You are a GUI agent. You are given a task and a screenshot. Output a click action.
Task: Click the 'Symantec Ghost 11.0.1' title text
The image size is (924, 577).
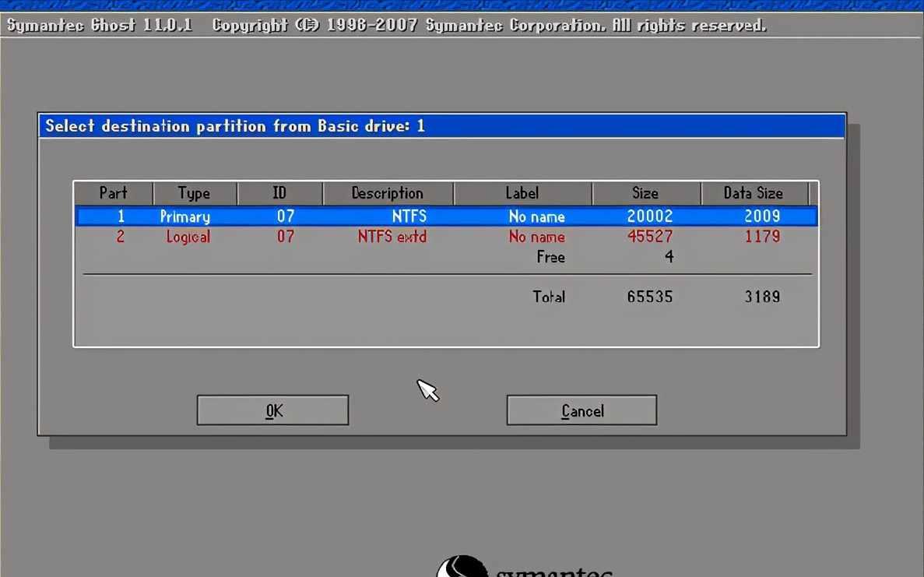click(x=100, y=26)
